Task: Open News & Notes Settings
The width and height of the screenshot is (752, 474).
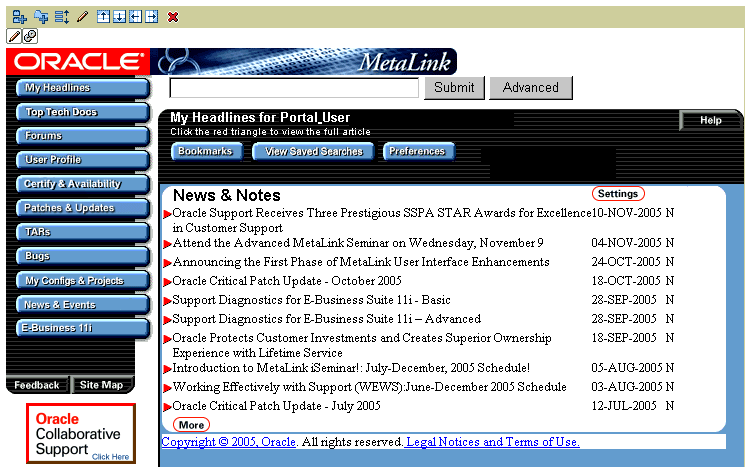Action: tap(618, 194)
